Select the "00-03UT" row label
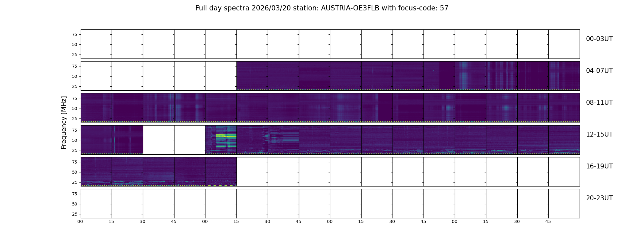The width and height of the screenshot is (644, 245). click(x=599, y=39)
